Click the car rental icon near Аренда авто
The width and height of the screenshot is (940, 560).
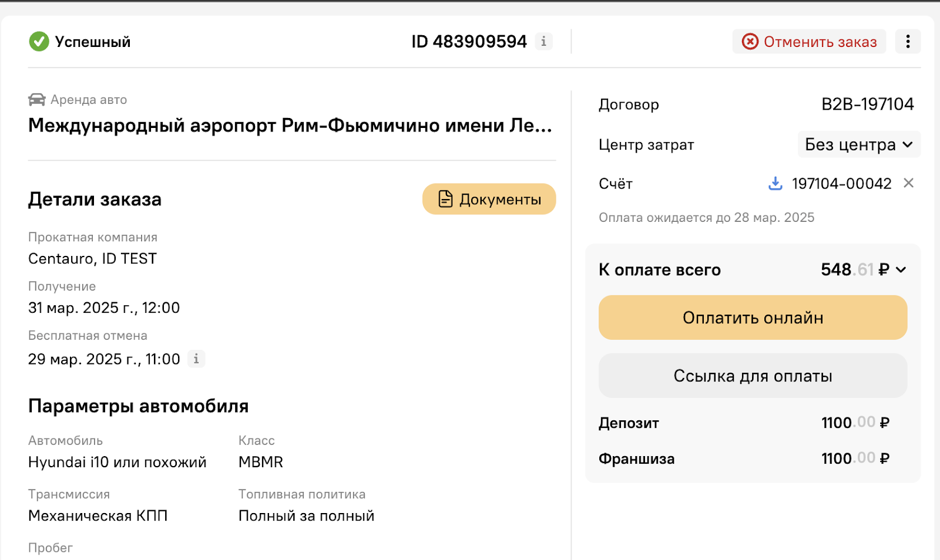point(36,100)
